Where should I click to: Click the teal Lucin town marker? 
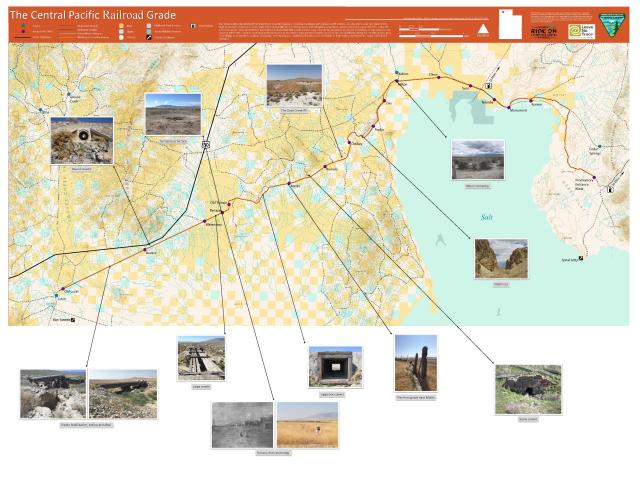pos(56,296)
